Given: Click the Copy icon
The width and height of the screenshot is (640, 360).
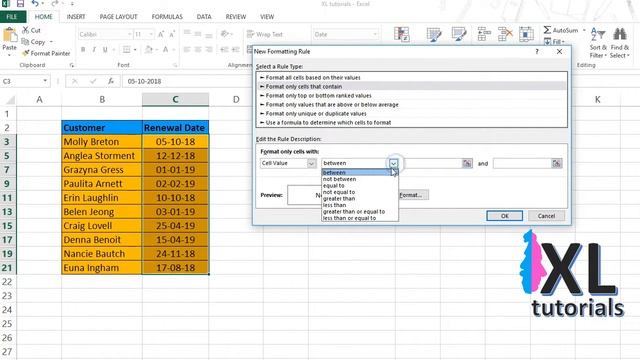Looking at the screenshot, I should (25, 42).
